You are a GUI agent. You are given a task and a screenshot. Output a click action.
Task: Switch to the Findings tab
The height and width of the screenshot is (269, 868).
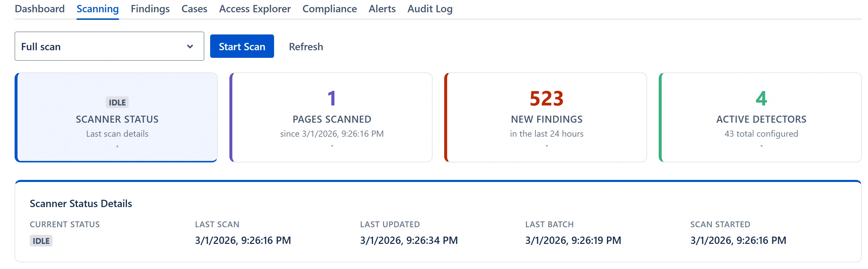click(150, 9)
